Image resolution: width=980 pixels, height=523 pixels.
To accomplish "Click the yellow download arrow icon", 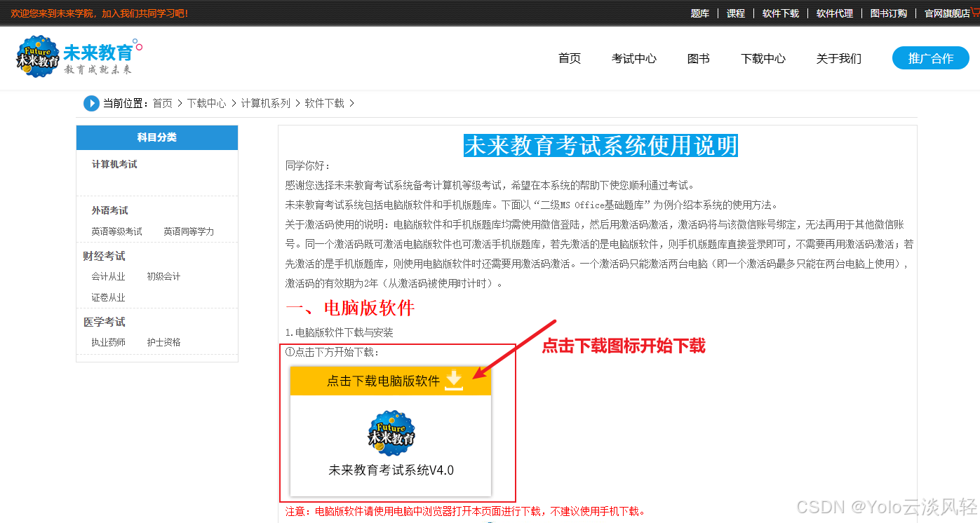I will pyautogui.click(x=455, y=381).
